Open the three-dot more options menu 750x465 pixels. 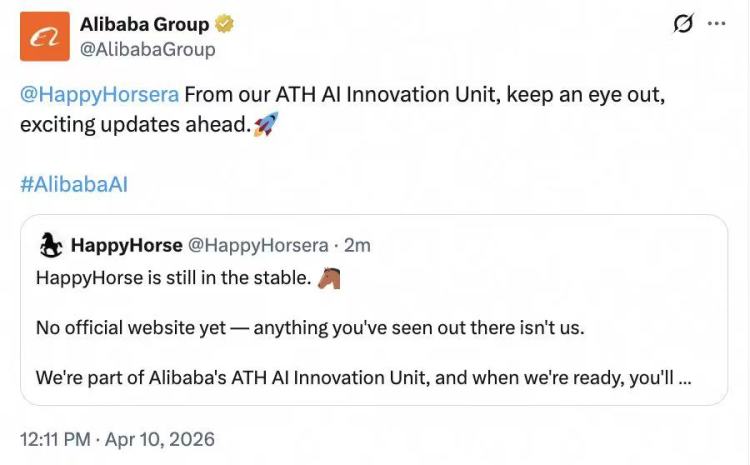716,24
